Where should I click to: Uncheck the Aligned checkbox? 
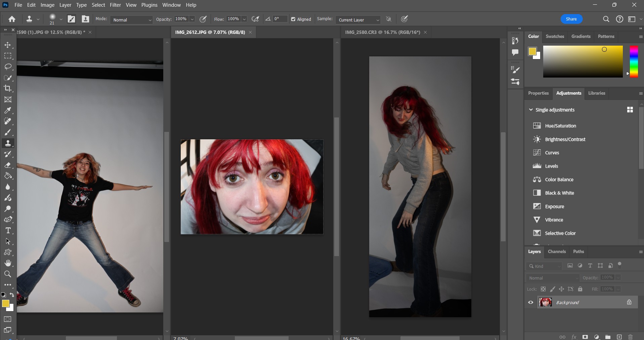coord(293,19)
